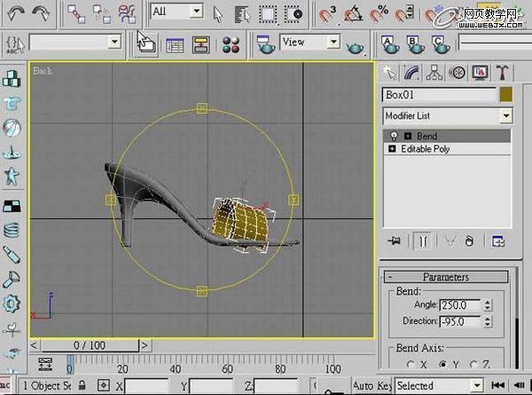
Task: Toggle the Percent Snap icon
Action: pos(379,14)
